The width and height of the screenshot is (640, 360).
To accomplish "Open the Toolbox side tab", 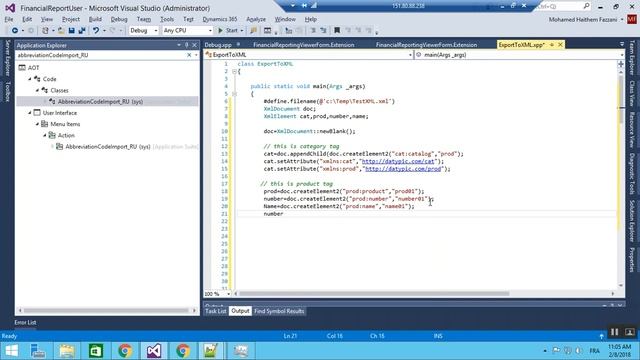I will [x=7, y=91].
